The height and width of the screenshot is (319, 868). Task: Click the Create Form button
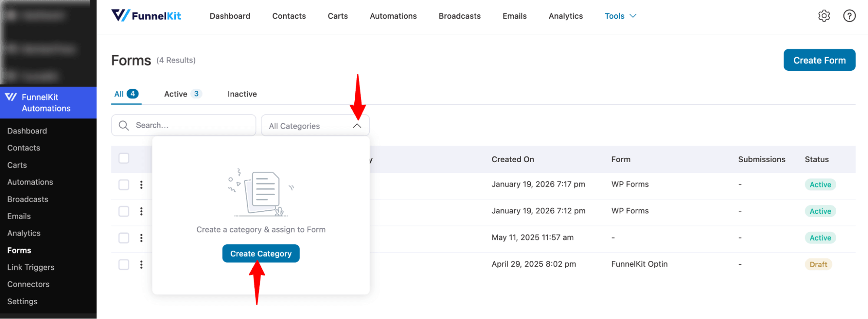819,60
